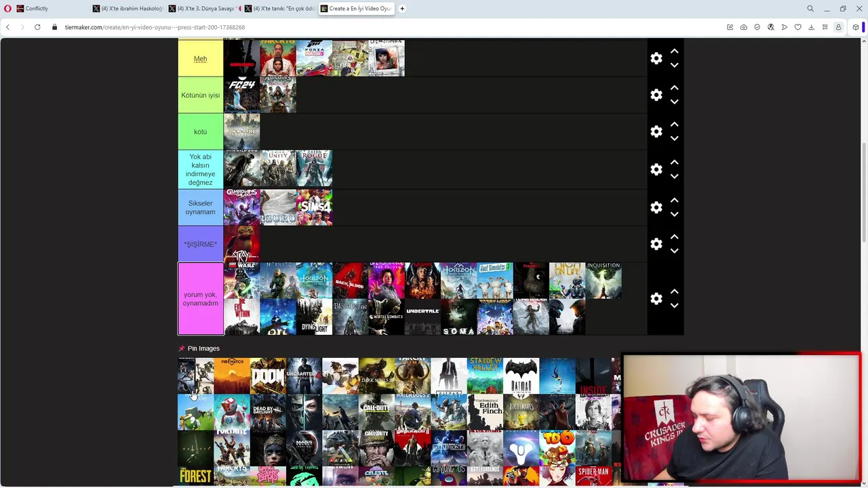Move the Meh tier up
This screenshot has width=868, height=488.
pos(674,52)
